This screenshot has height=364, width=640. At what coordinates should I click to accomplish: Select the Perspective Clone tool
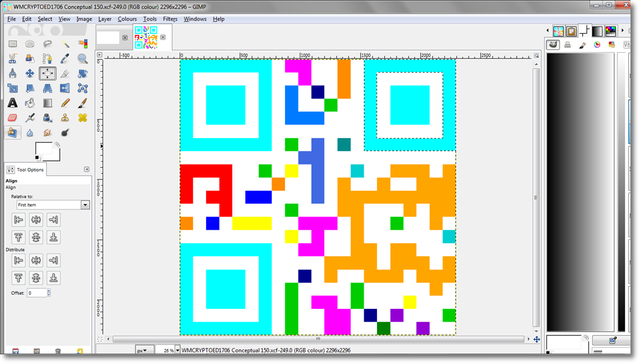point(12,133)
